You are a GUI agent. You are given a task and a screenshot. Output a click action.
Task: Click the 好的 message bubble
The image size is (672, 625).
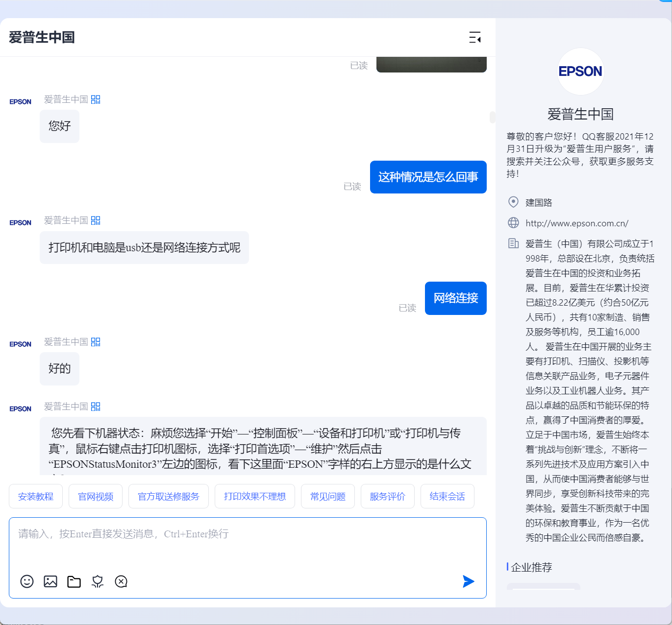click(59, 369)
